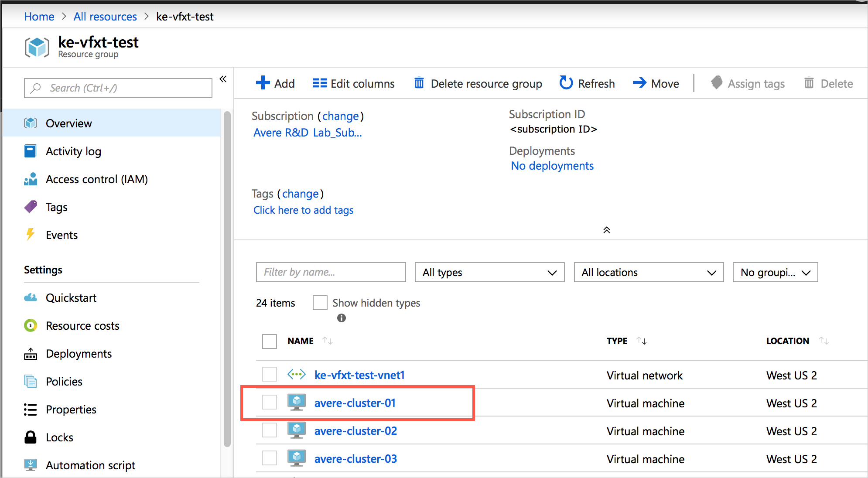Click the virtual machine icon for avere-cluster-01

pyautogui.click(x=297, y=404)
